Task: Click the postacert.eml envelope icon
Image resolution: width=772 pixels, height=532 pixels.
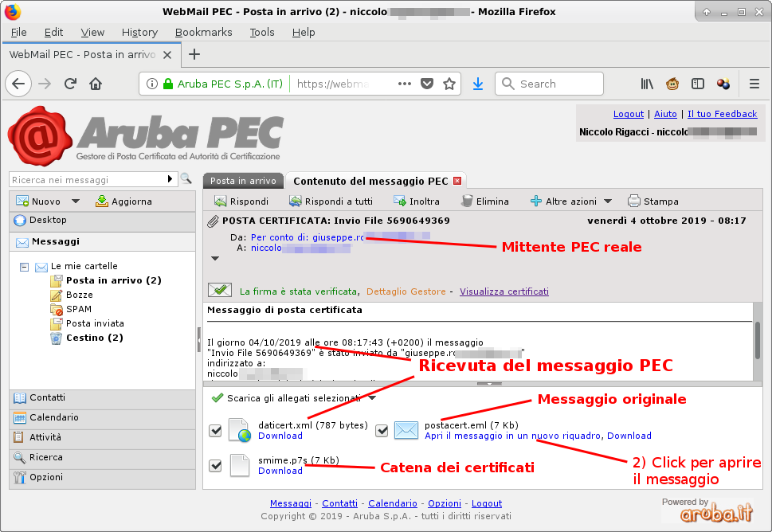Action: tap(406, 430)
